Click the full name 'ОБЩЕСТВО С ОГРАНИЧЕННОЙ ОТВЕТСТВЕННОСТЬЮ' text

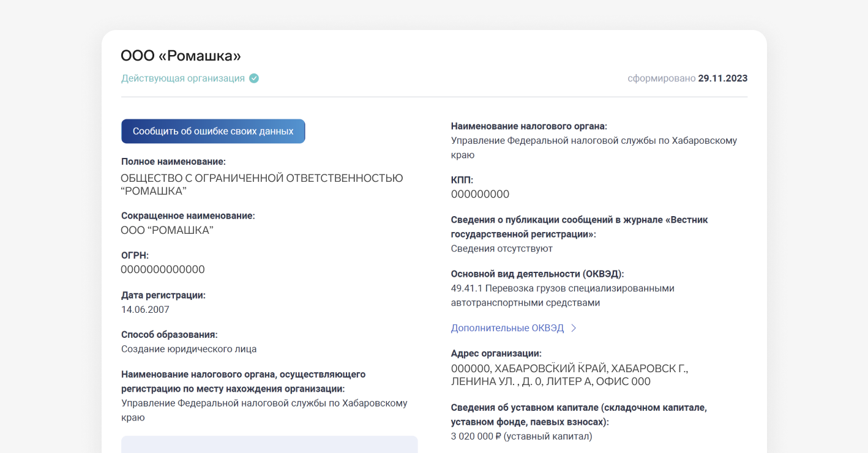click(261, 179)
